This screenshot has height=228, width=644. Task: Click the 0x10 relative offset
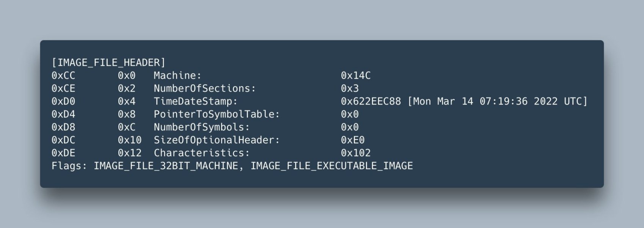(129, 140)
